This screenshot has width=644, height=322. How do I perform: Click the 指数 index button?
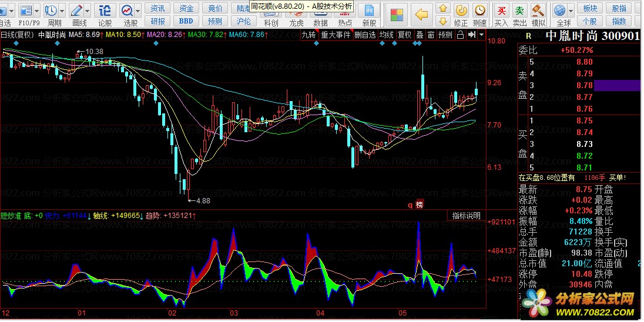[619, 21]
